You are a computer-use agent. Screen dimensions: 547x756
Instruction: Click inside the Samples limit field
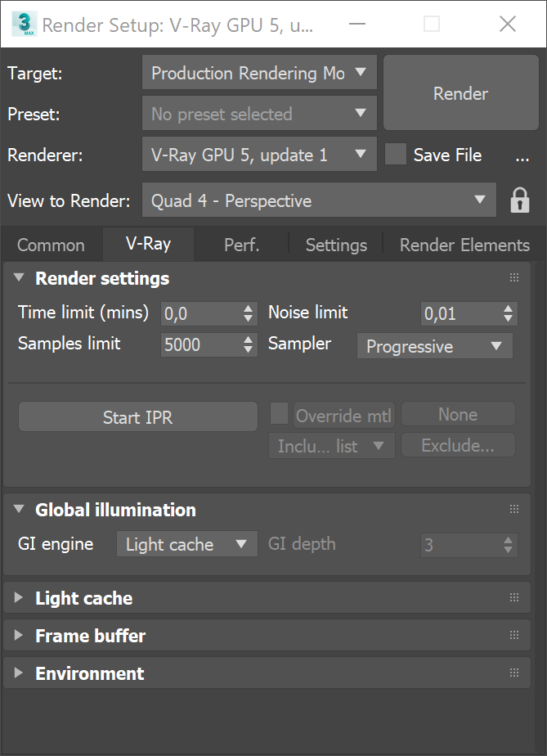click(196, 345)
